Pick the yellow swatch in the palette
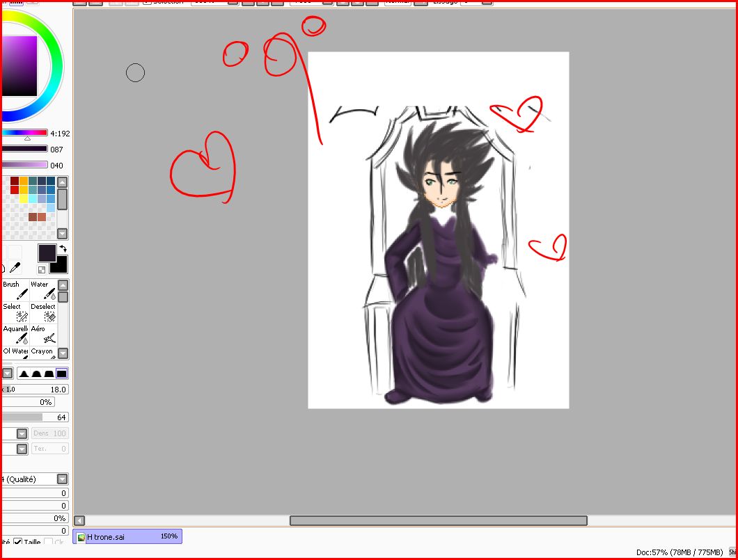Viewport: 738px width, 560px height. point(24,198)
